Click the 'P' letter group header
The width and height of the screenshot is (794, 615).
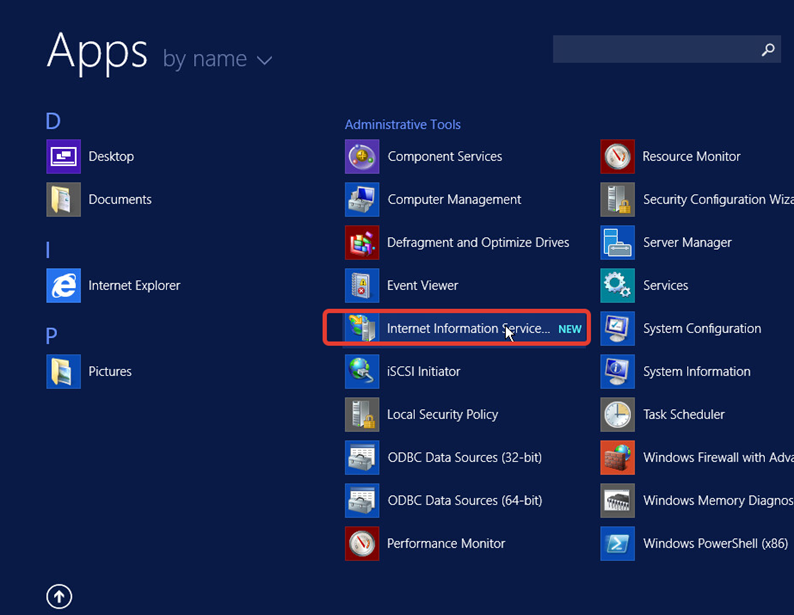tap(52, 336)
